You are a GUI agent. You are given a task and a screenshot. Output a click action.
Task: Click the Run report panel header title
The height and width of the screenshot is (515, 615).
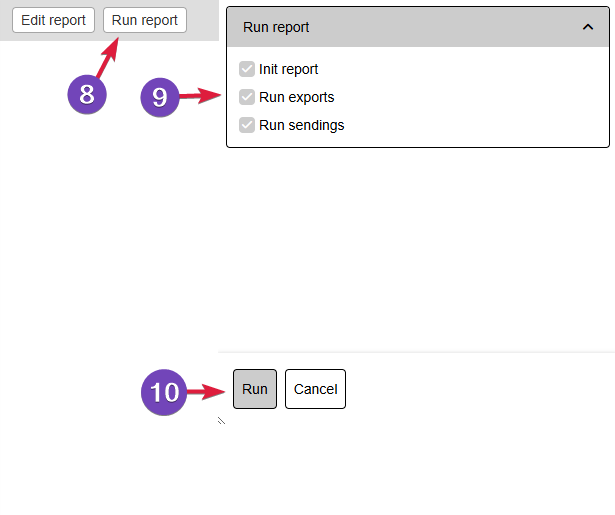tap(276, 27)
